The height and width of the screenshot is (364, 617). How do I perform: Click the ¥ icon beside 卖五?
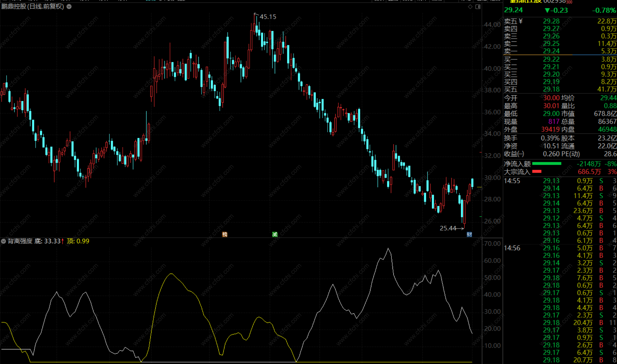pos(521,21)
